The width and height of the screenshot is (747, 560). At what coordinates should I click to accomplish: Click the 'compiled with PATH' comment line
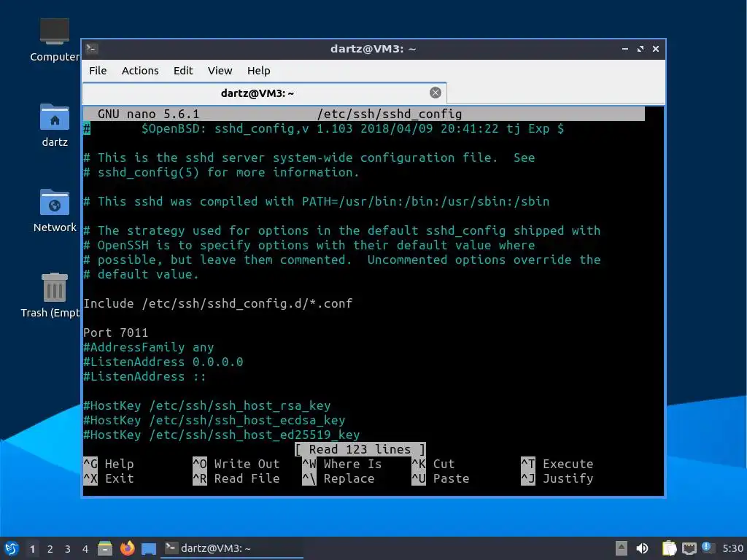coord(317,201)
